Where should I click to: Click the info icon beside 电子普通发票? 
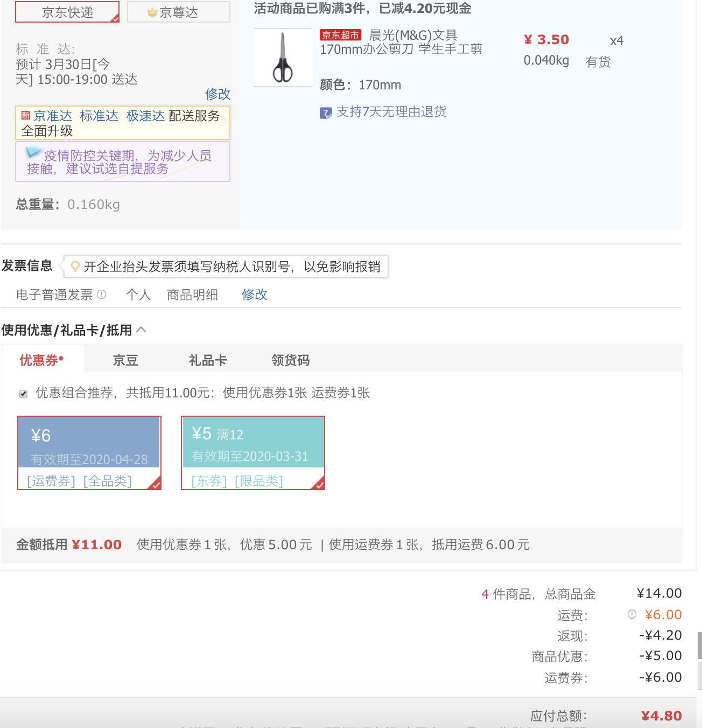(102, 295)
